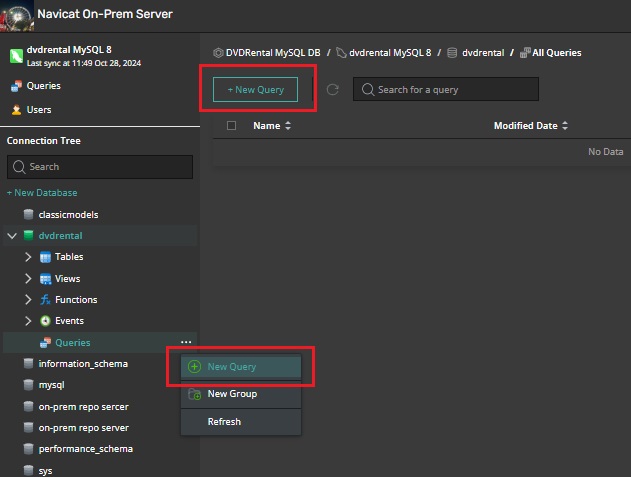Click the sidebar Queries icon near Users
The height and width of the screenshot is (477, 631).
(16, 86)
